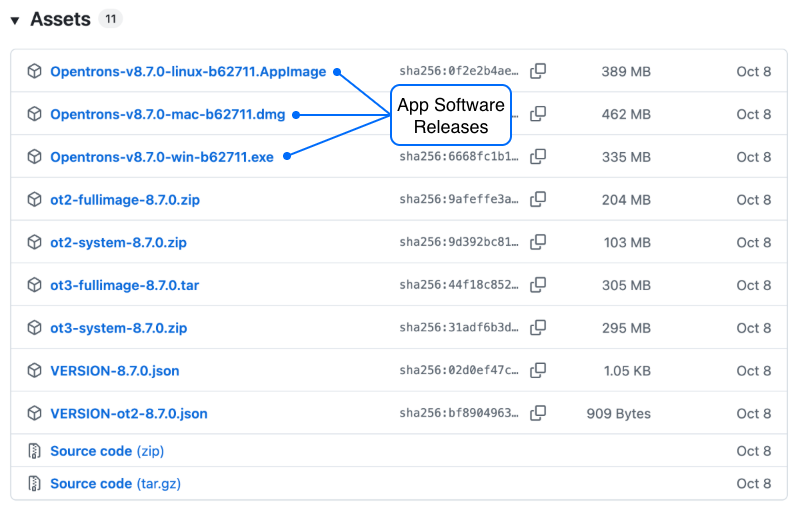Select hash text sha256:0f2e2b4ae…
The width and height of the screenshot is (800, 516).
click(459, 71)
